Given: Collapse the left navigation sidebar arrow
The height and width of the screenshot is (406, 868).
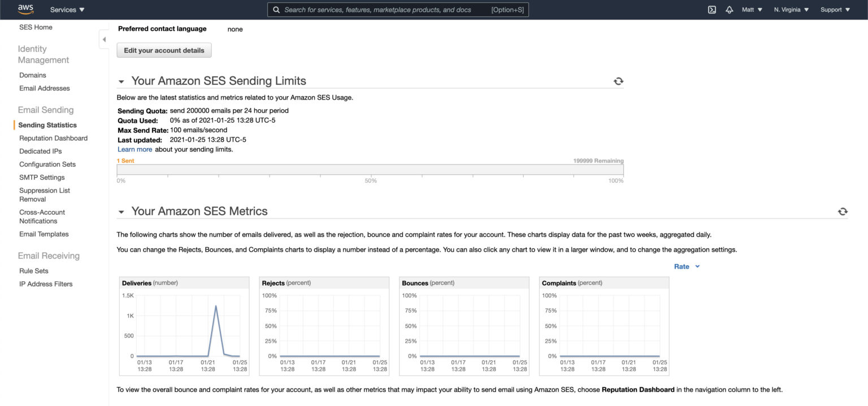Looking at the screenshot, I should tap(104, 39).
